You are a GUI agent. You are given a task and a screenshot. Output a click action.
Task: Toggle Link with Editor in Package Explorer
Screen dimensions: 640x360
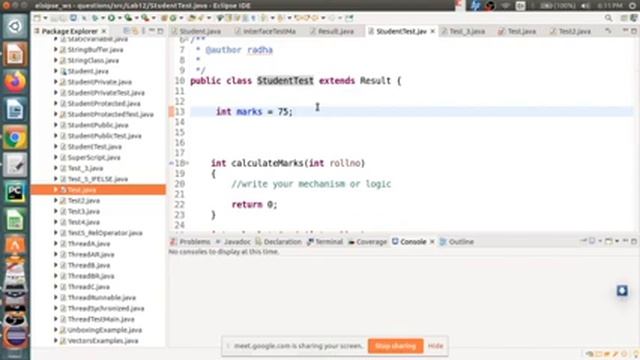pyautogui.click(x=135, y=31)
